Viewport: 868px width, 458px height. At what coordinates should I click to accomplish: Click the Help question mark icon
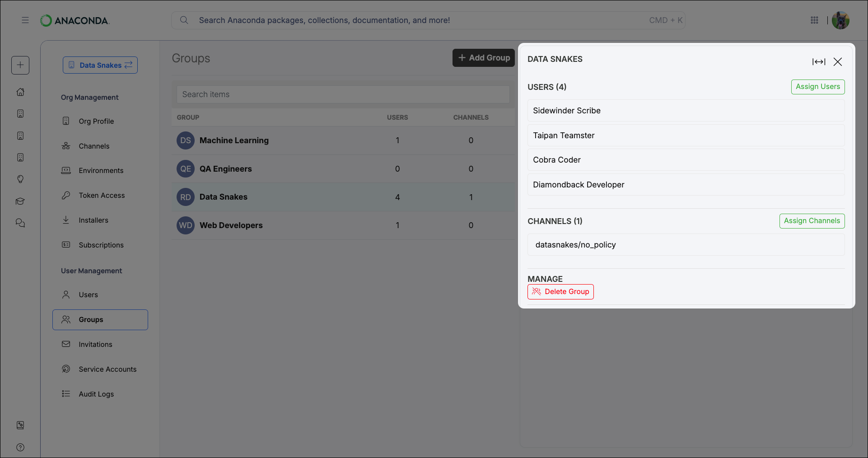[x=20, y=447]
